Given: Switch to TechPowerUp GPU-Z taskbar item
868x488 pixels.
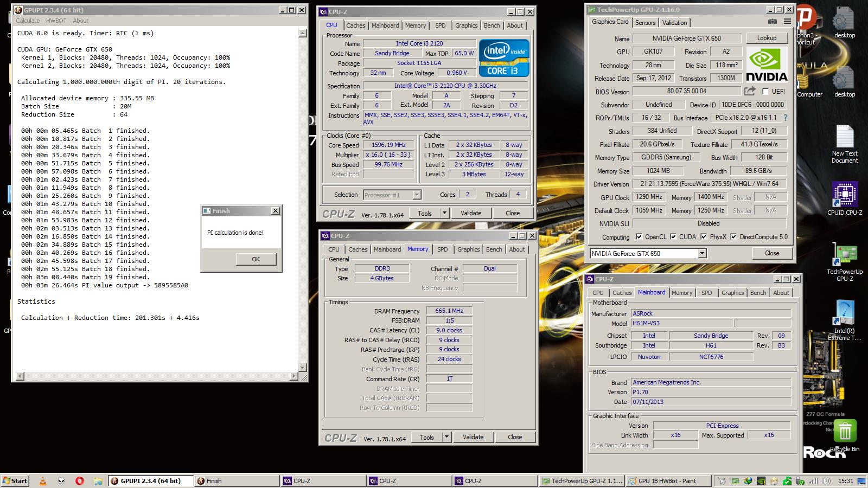Looking at the screenshot, I should (582, 480).
